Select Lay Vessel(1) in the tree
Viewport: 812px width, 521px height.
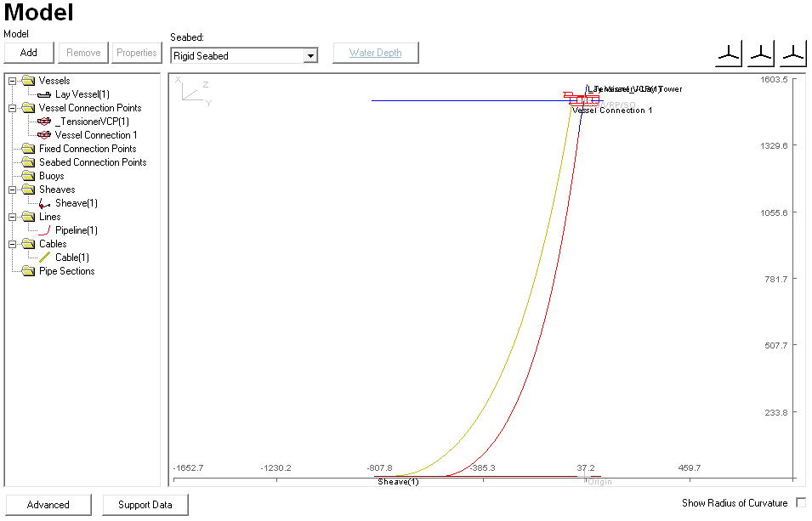point(82,94)
